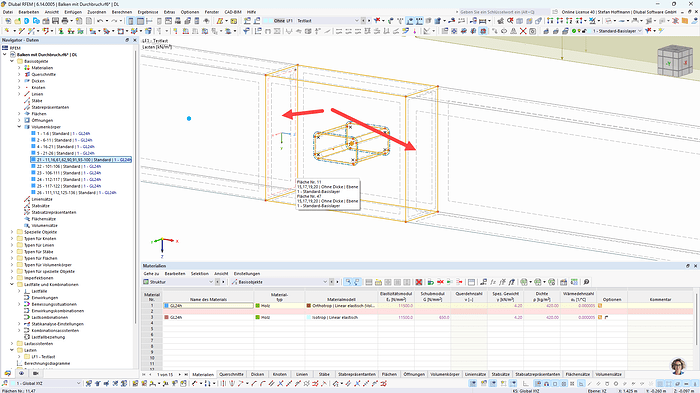
Task: Switch to the Flächen table tab
Action: (x=389, y=374)
